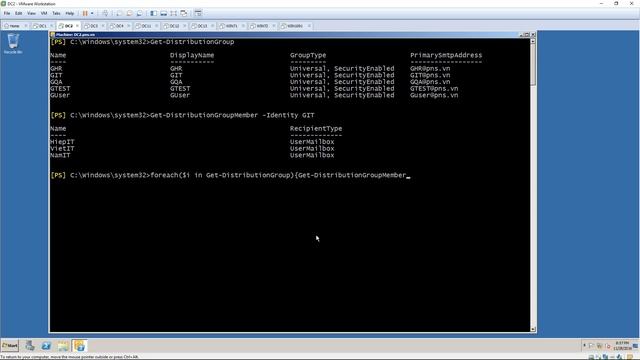This screenshot has width=640, height=360.
Task: Open the File menu
Action: pos(7,13)
